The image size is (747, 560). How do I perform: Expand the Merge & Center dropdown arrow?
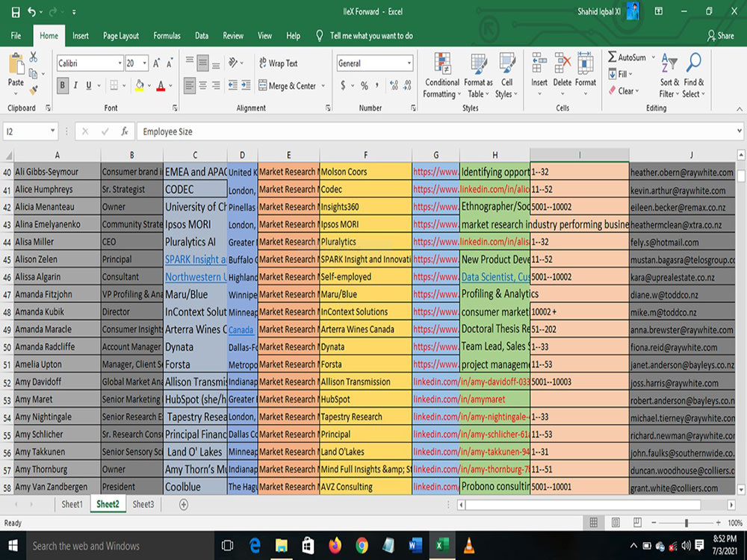pyautogui.click(x=323, y=86)
